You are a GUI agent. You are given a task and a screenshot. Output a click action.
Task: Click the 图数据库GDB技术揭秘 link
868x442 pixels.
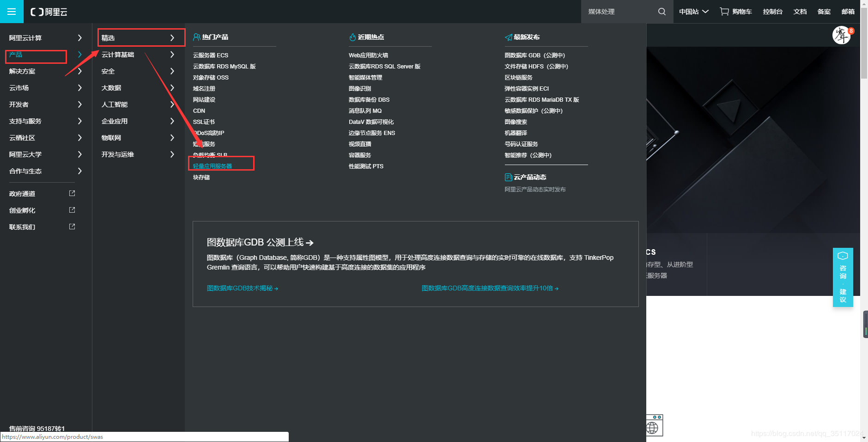(240, 288)
